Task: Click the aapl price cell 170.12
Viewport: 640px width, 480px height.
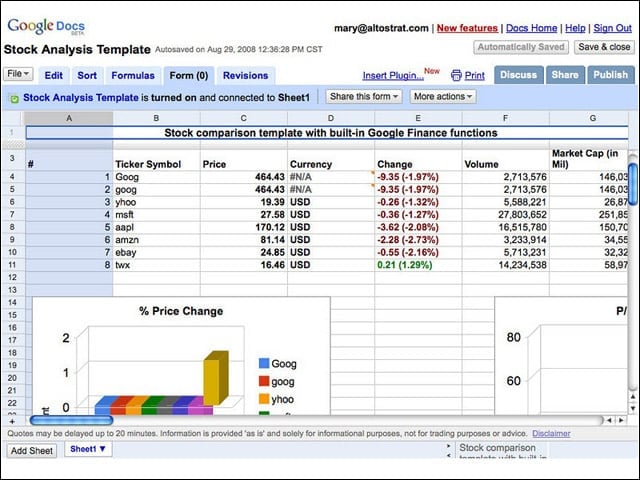Action: (x=244, y=227)
